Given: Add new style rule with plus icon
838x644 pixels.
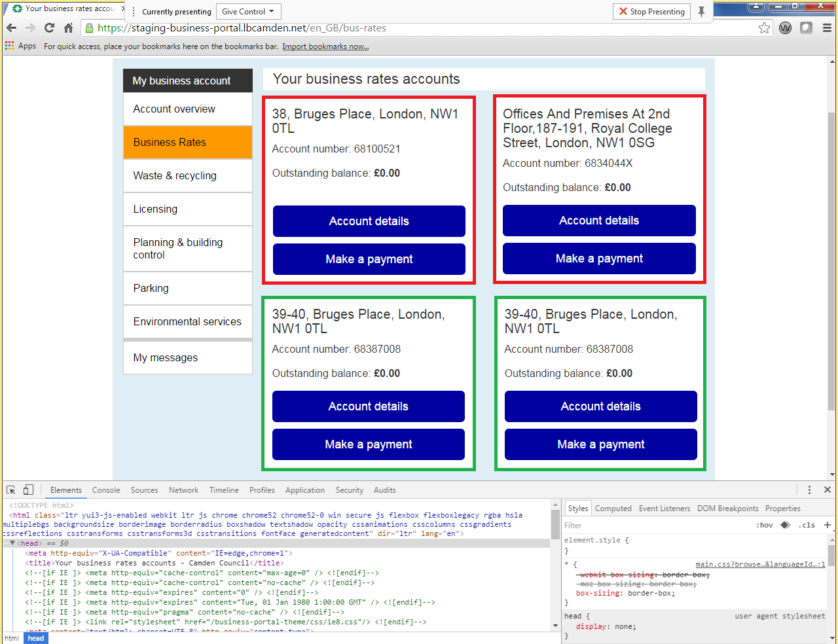Looking at the screenshot, I should [x=828, y=525].
